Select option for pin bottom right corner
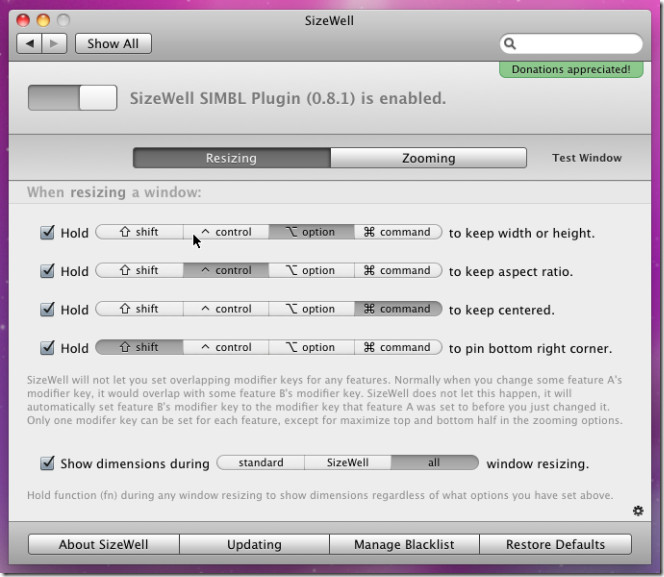664x577 pixels. click(311, 347)
